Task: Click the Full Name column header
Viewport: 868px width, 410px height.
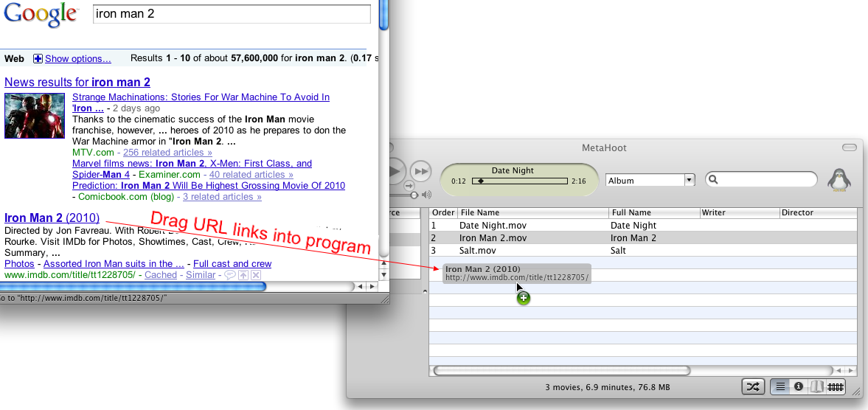Action: pyautogui.click(x=654, y=212)
